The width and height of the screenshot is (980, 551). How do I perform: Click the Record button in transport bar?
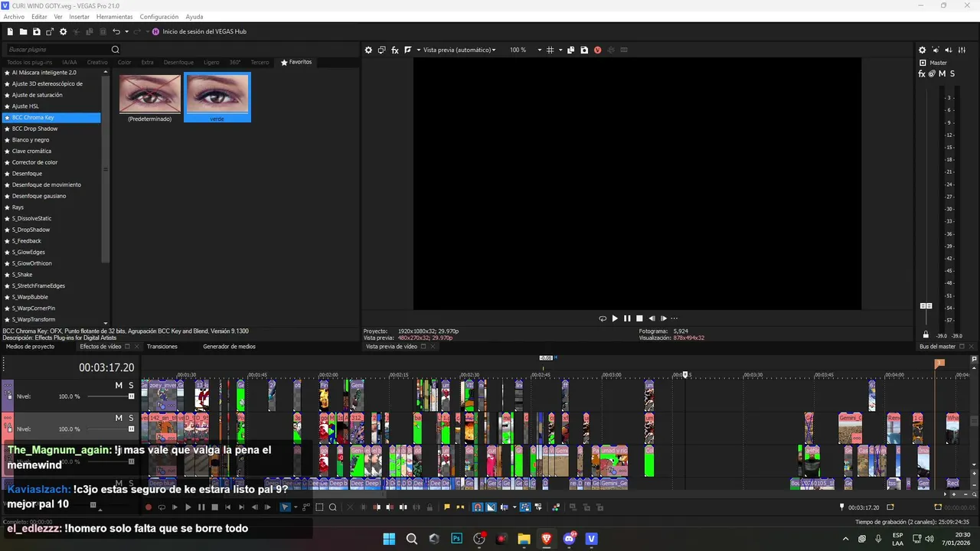coord(149,507)
